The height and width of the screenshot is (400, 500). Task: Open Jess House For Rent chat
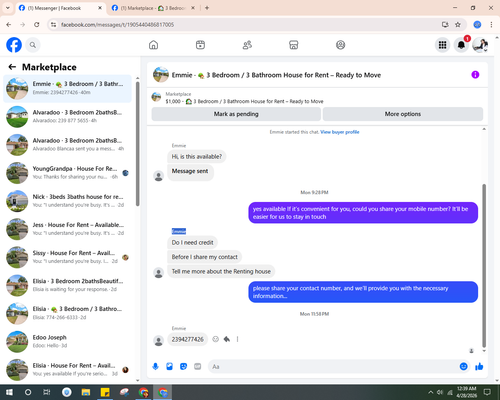tap(67, 229)
